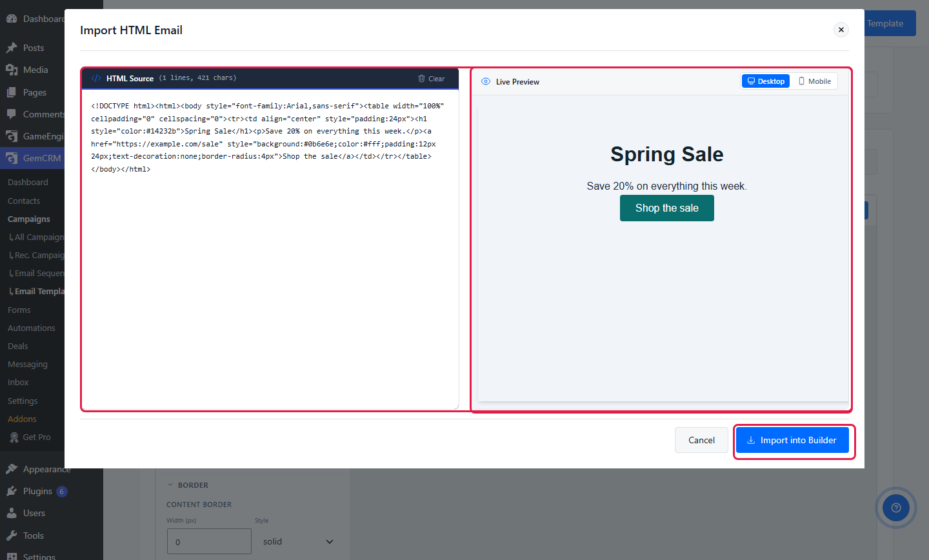
Task: Click the "Spring Sale" heading in preview
Action: 667,155
